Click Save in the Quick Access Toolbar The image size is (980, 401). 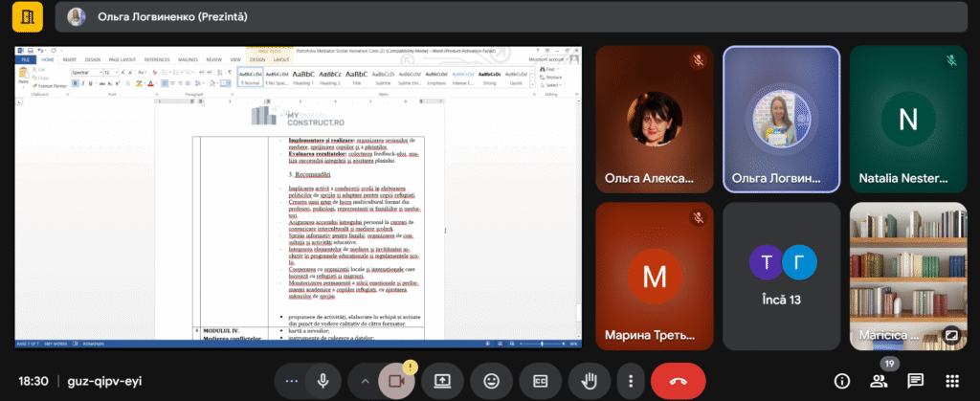point(30,50)
